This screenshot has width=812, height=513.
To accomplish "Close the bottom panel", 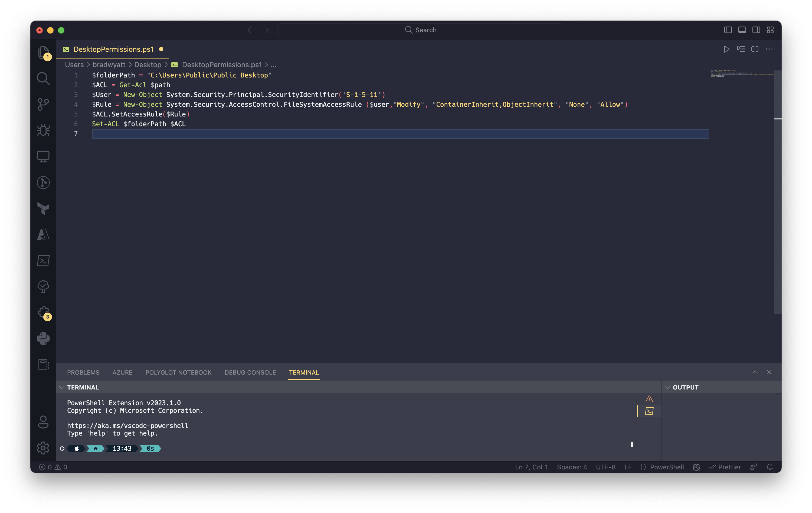I will [x=769, y=372].
